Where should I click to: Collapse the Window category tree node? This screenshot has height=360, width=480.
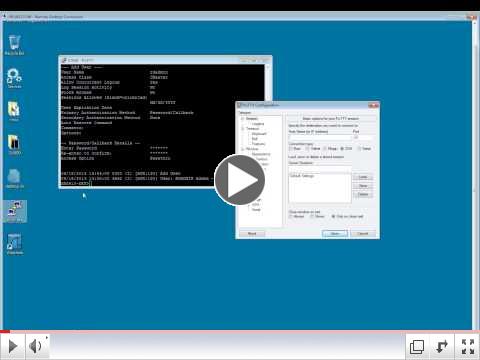[242, 149]
